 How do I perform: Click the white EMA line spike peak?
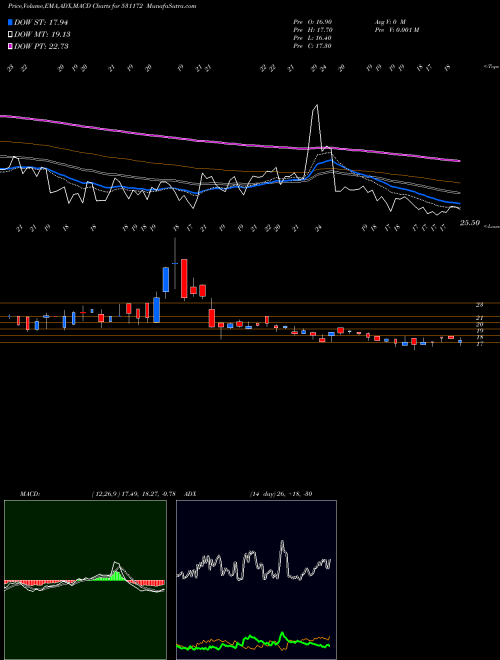316,105
